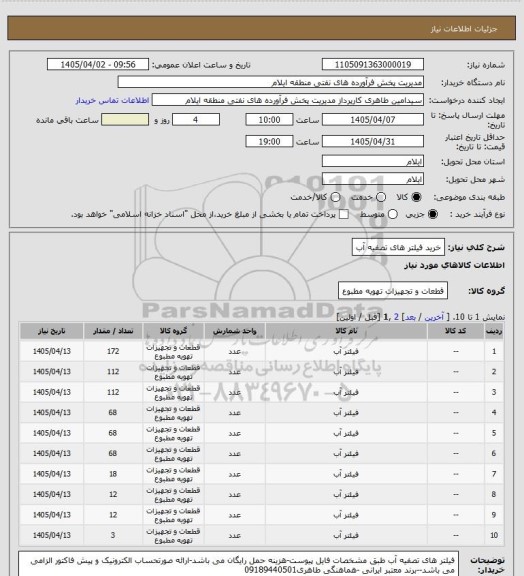Select the جزیی purchase type radio
The image size is (524, 576).
(434, 214)
